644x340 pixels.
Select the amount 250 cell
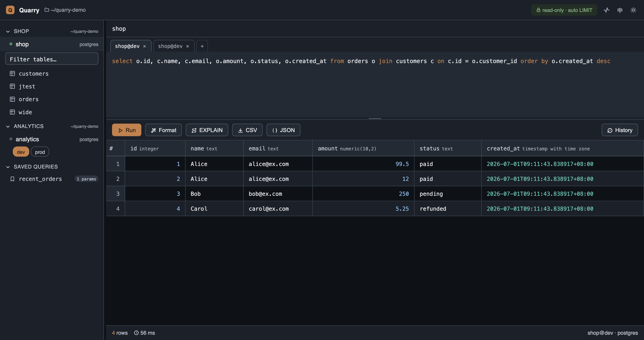coord(363,194)
